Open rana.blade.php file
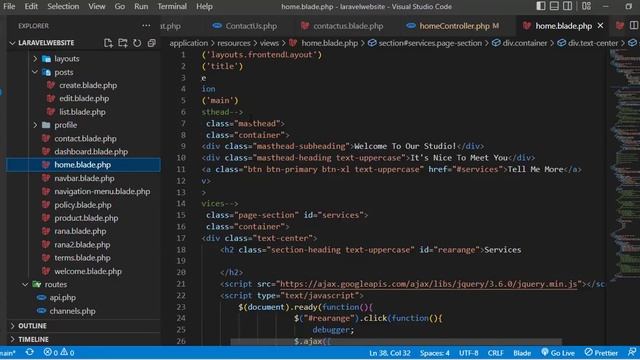 [x=80, y=231]
